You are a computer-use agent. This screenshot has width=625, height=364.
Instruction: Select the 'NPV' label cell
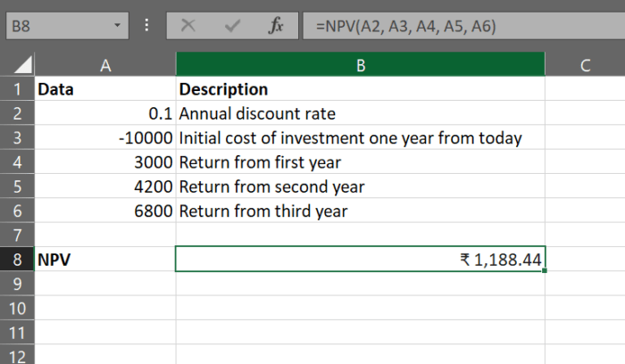(105, 260)
